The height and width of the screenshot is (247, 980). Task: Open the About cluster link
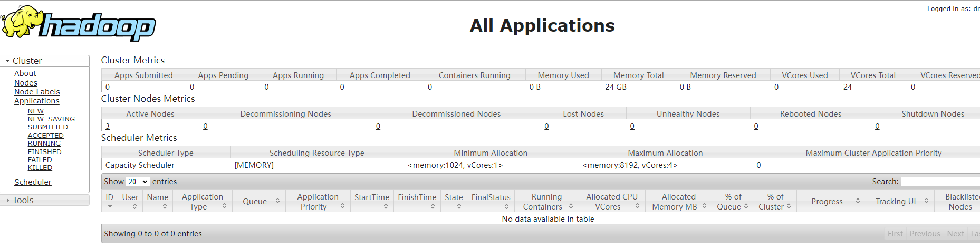(x=25, y=73)
